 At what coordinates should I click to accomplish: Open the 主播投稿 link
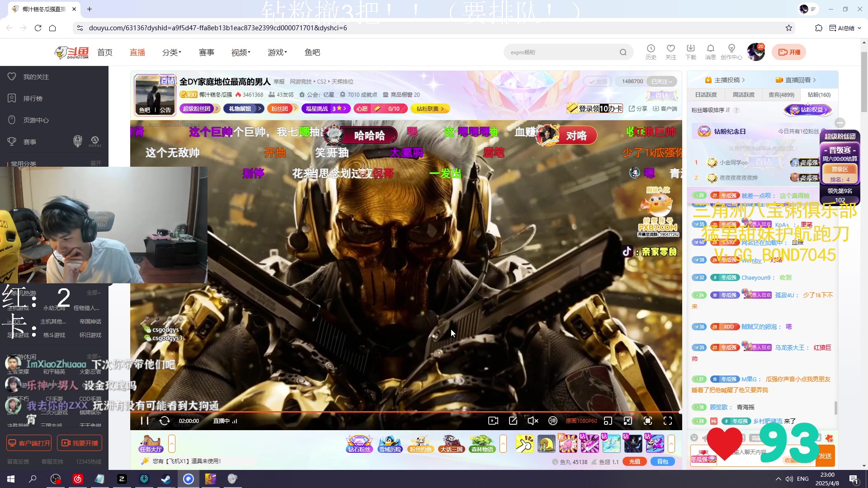(725, 80)
